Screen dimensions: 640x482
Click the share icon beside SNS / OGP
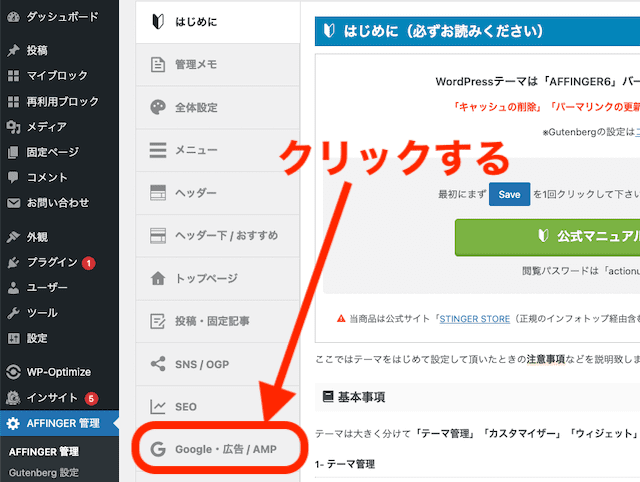158,364
